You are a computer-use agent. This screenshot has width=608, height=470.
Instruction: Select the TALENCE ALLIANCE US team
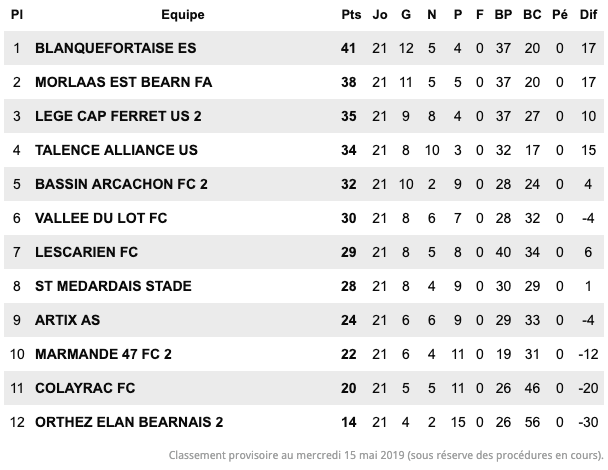[116, 150]
